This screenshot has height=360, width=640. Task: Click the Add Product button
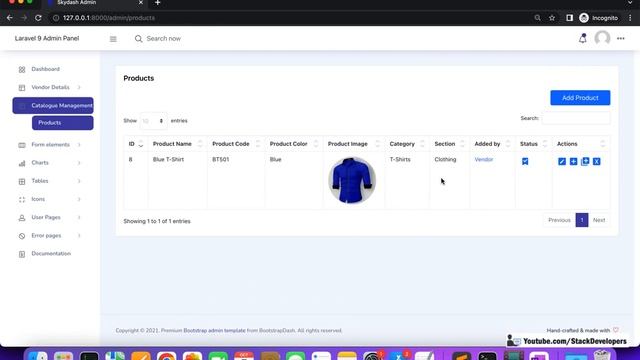(x=580, y=98)
